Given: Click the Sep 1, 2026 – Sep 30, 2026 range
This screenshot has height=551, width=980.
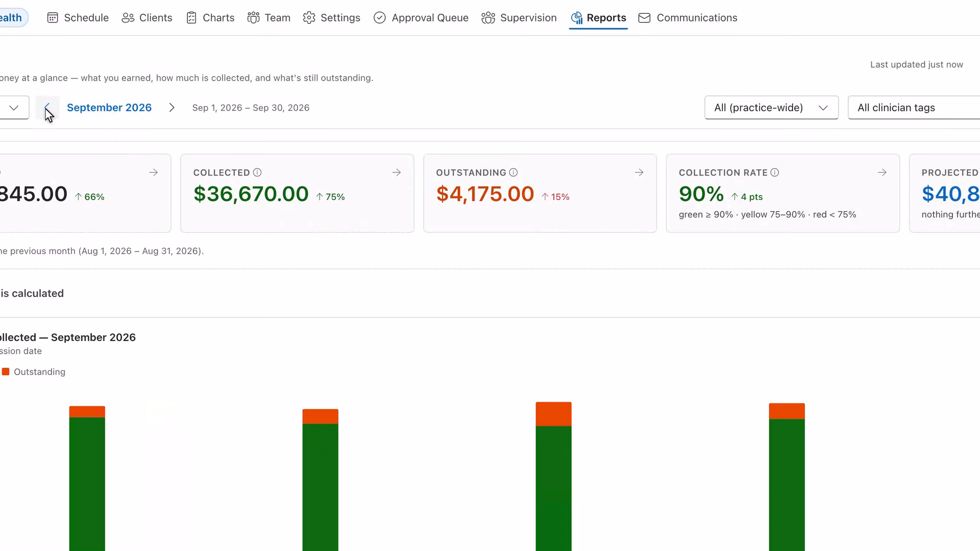Looking at the screenshot, I should (251, 108).
